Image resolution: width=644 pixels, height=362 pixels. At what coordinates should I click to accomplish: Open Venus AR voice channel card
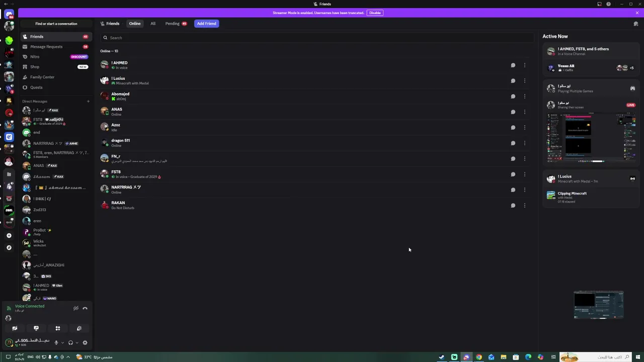[x=591, y=67]
